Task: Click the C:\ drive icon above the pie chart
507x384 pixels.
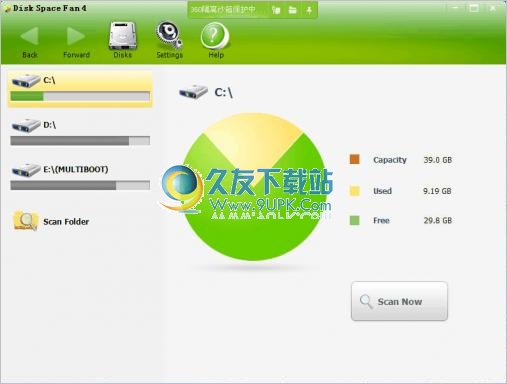Action: coord(193,91)
